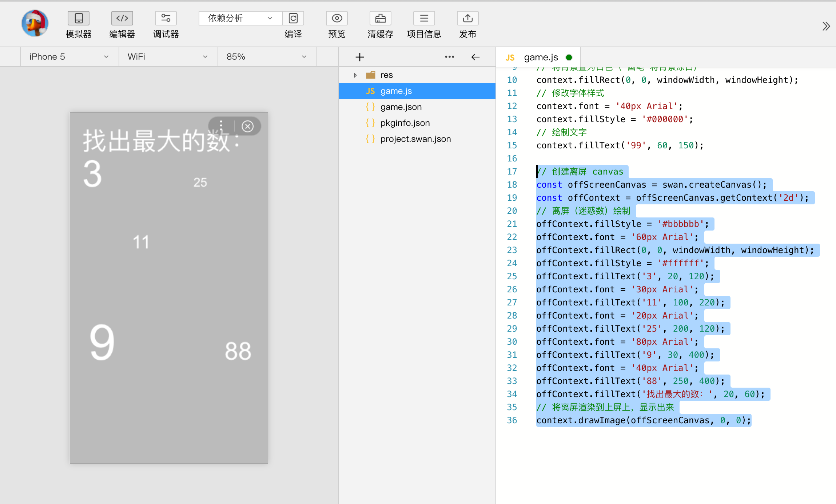Viewport: 836px width, 504px height.
Task: Open the file tree more options dots
Action: [450, 57]
